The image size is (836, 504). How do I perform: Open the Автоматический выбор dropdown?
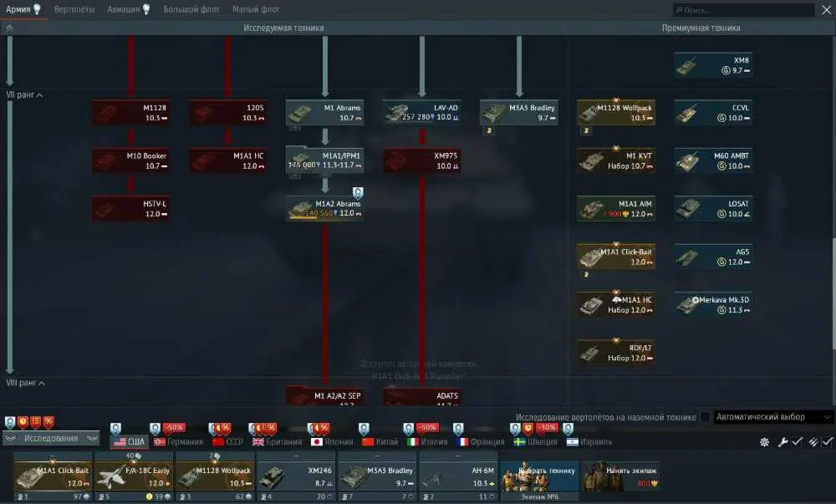pyautogui.click(x=773, y=417)
